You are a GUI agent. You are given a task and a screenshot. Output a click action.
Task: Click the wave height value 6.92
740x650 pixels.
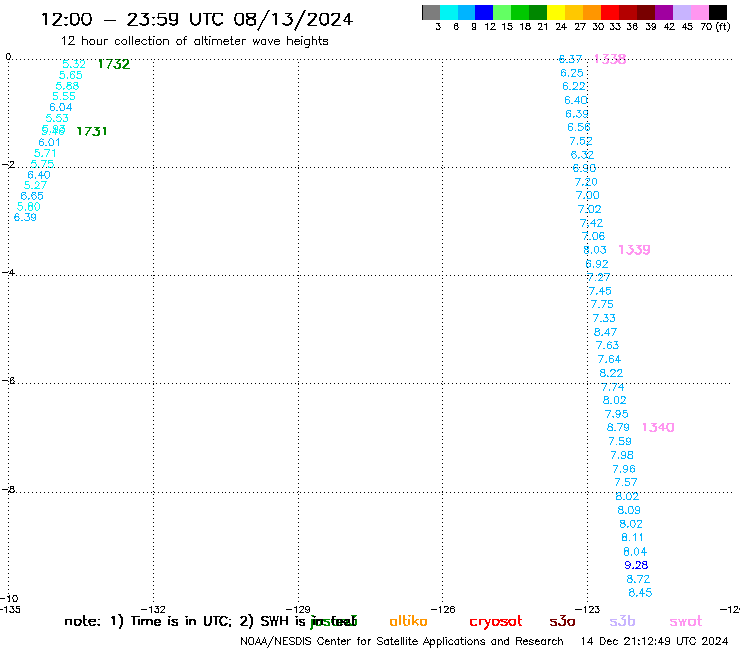point(597,264)
